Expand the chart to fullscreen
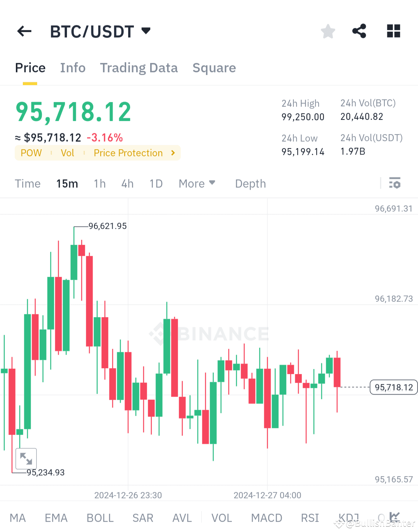 tap(26, 458)
